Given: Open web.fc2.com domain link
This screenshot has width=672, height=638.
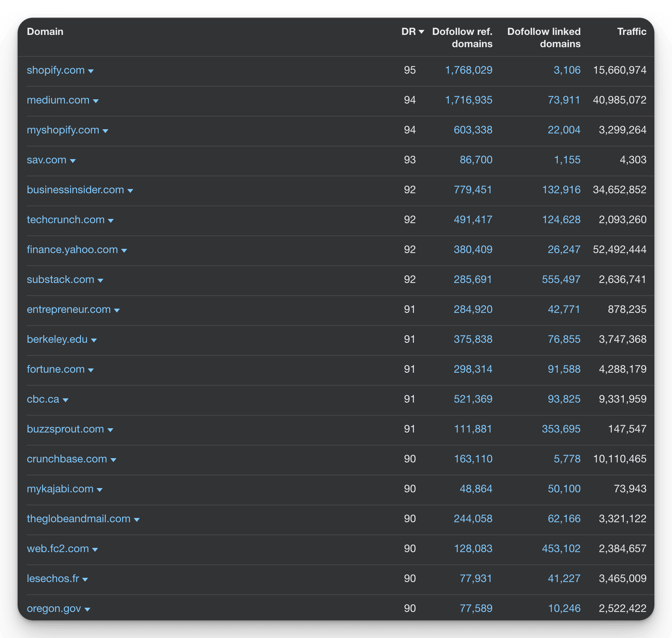Looking at the screenshot, I should point(58,549).
